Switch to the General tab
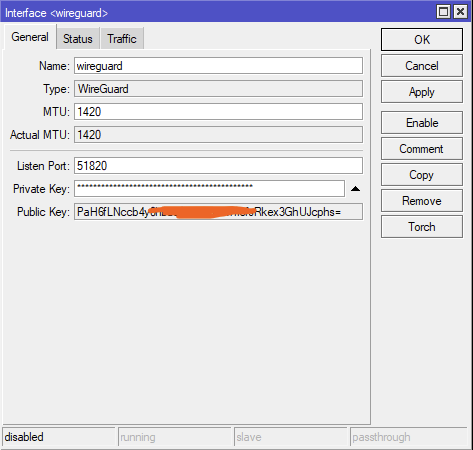 click(30, 37)
